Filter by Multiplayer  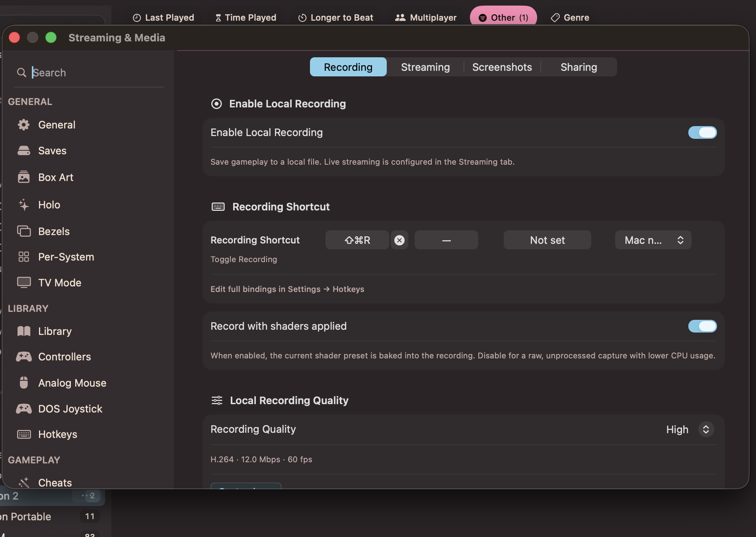click(426, 18)
